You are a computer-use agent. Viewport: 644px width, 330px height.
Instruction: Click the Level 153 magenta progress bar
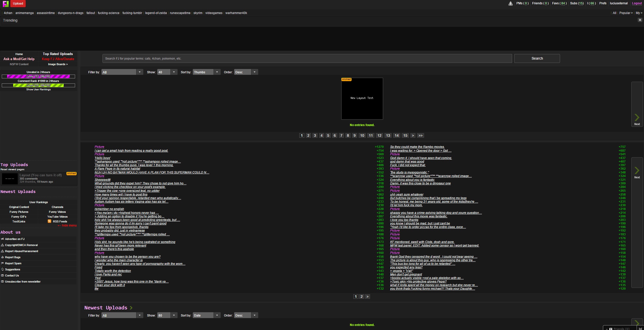tap(38, 76)
